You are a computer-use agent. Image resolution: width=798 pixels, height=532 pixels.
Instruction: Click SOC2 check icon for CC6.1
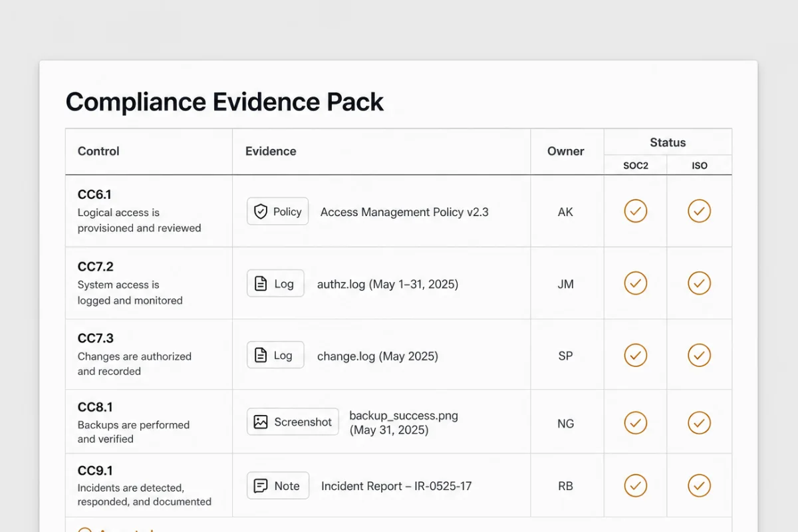(636, 211)
